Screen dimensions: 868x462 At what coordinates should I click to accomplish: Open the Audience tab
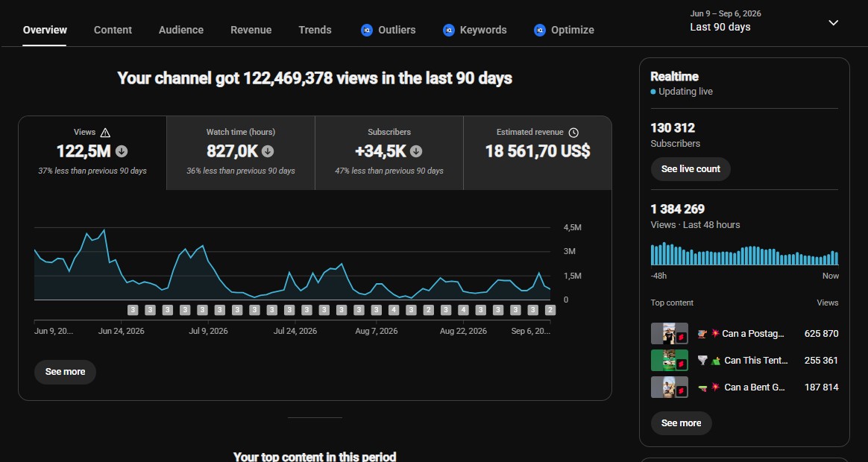tap(181, 30)
